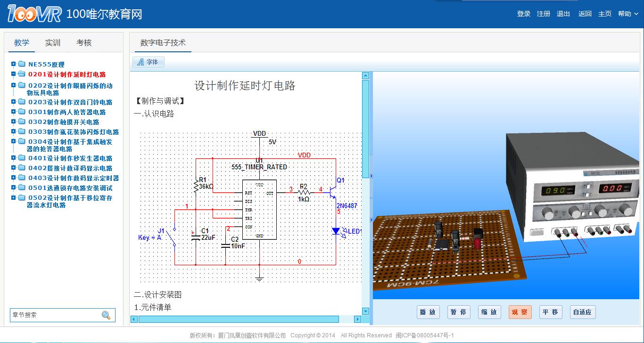
Task: Switch to the 实训 tab
Action: [x=53, y=43]
